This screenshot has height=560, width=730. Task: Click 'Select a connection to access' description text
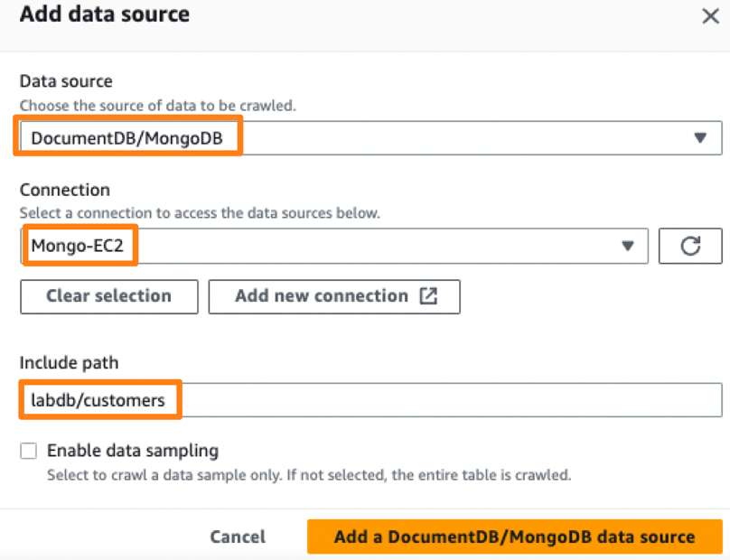pos(200,213)
